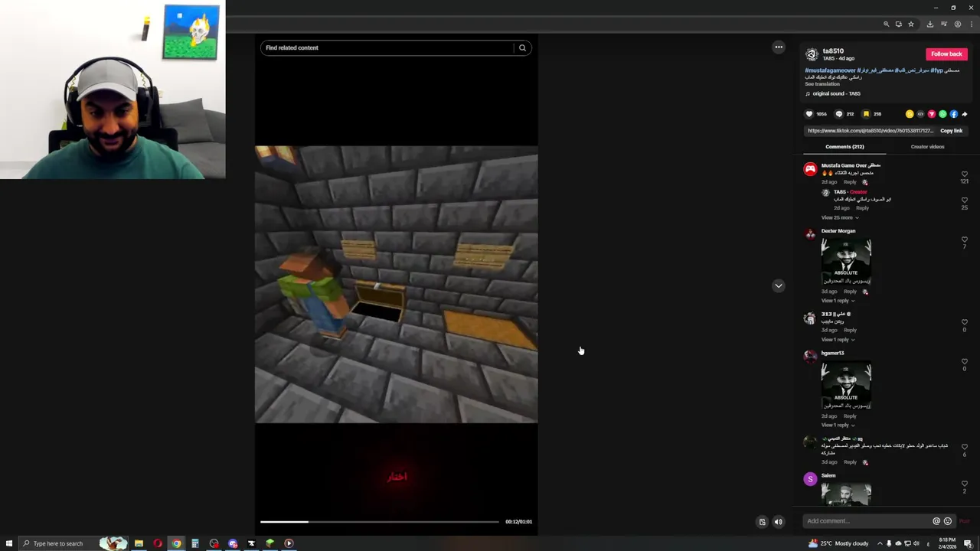Viewport: 980px width, 551px height.
Task: Open the embed code icon
Action: [x=920, y=114]
